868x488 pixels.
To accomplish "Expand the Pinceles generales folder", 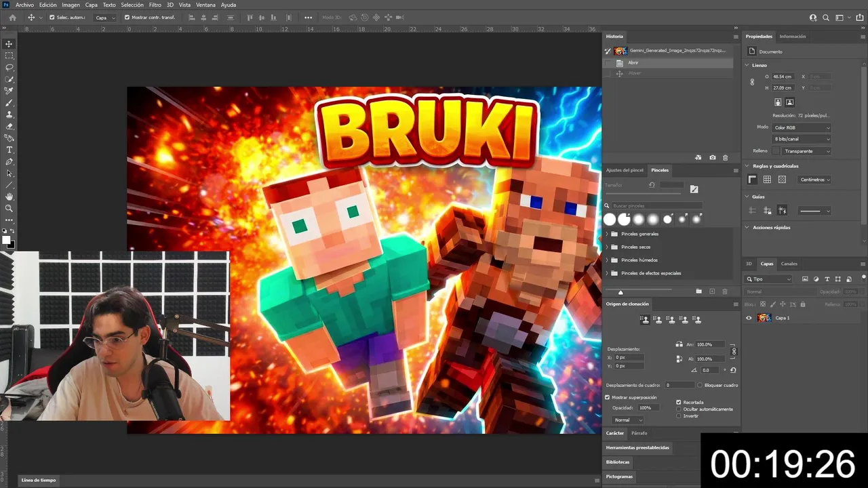I will click(607, 234).
